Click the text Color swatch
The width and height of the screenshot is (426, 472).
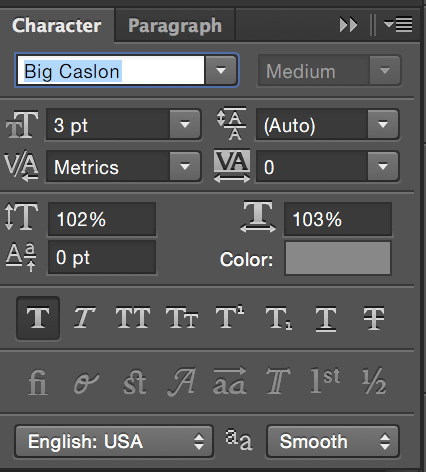[338, 258]
